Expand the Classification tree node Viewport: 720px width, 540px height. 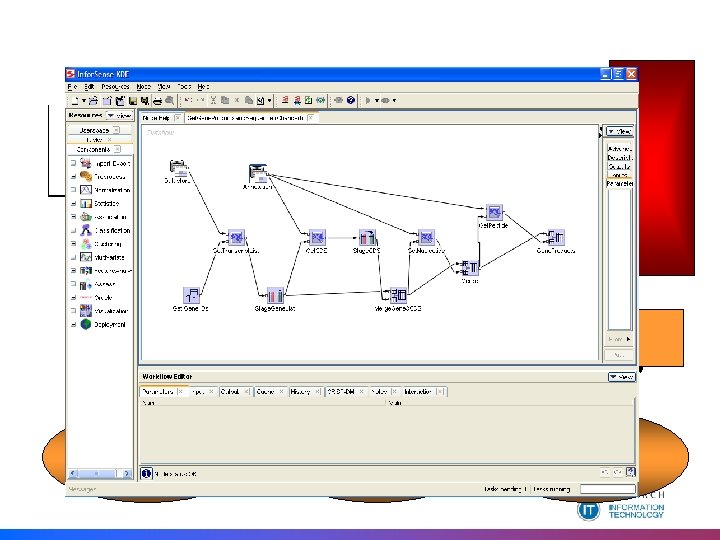click(73, 230)
